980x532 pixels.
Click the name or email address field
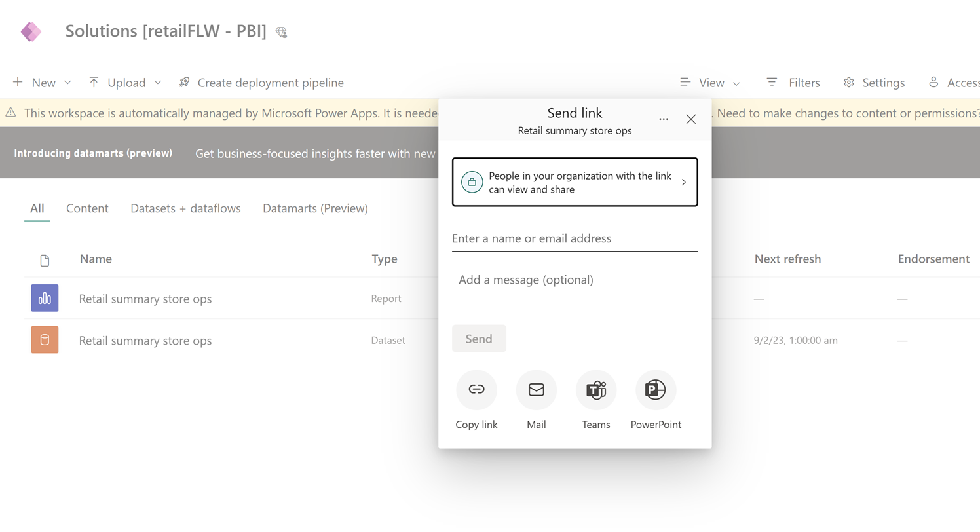(575, 238)
